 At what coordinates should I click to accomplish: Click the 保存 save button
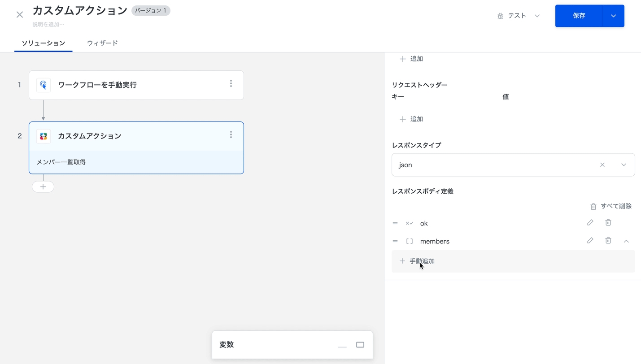pos(579,16)
